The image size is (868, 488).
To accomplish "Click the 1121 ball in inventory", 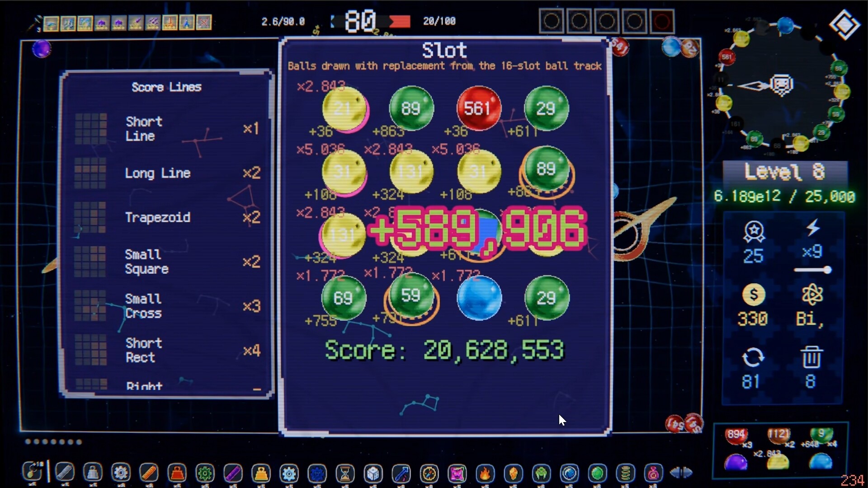I will [x=778, y=436].
